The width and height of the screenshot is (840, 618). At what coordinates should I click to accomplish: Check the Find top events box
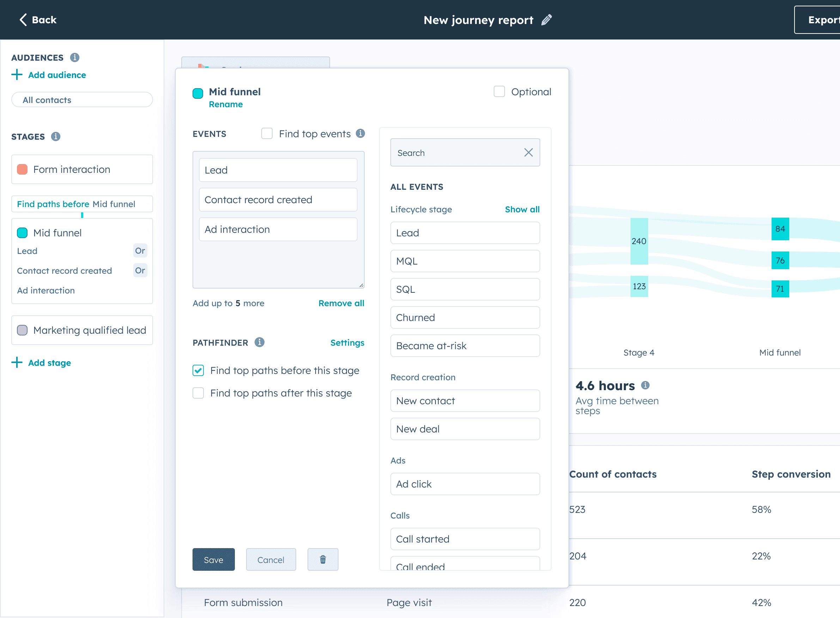[267, 134]
